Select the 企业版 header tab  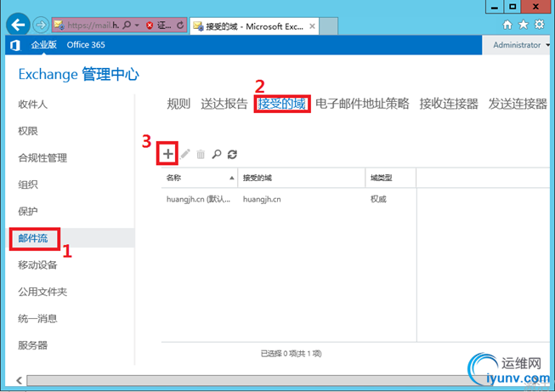point(44,44)
